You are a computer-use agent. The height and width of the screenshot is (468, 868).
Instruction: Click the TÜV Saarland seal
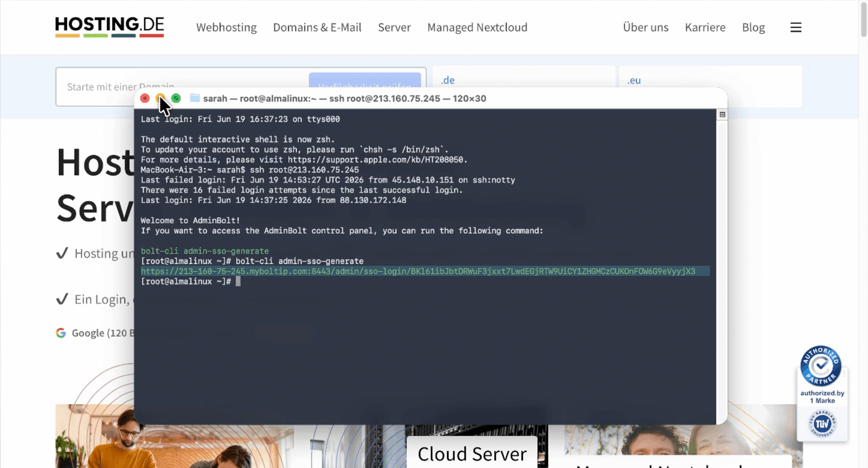822,424
